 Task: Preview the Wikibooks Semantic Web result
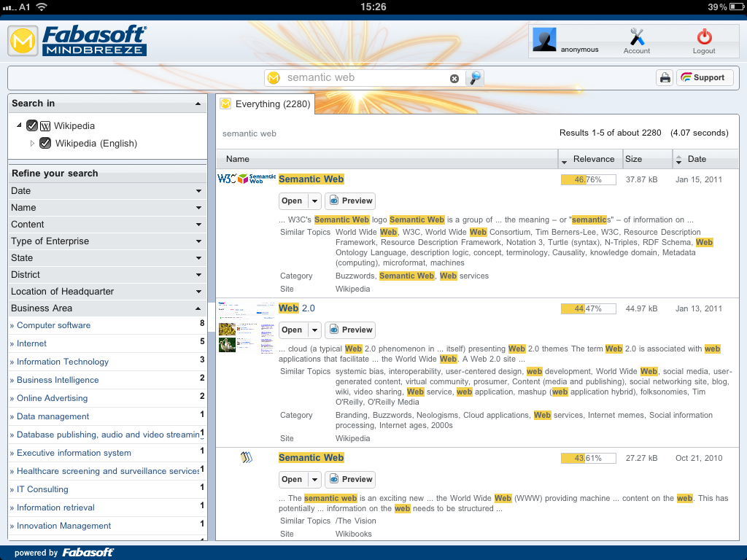(x=350, y=480)
